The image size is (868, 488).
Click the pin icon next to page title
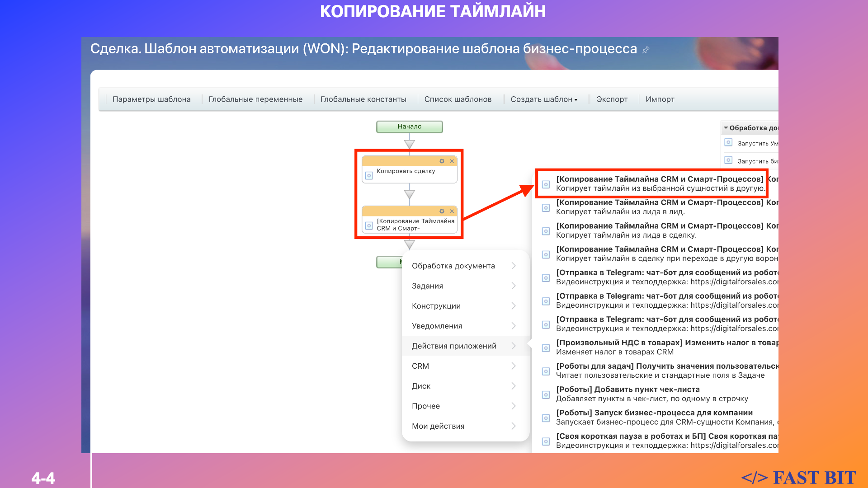646,50
